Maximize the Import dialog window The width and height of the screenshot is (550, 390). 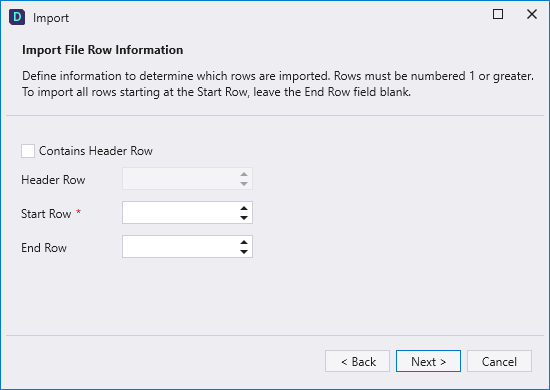(x=498, y=14)
